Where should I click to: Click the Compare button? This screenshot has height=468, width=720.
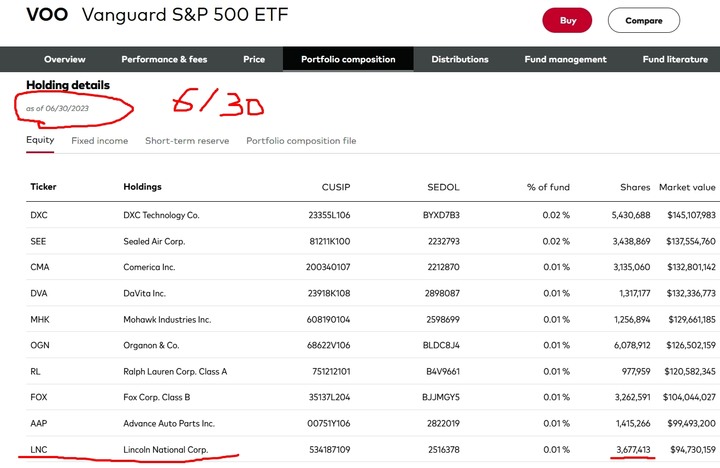coord(644,21)
